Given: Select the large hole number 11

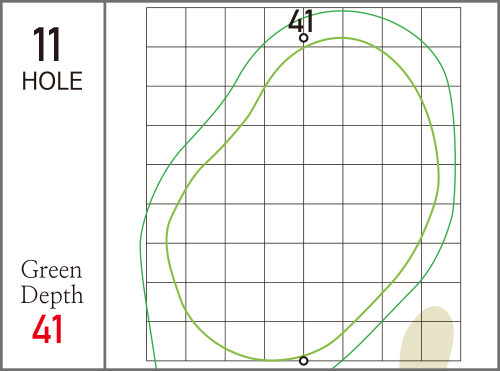Looking at the screenshot, I should point(46,44).
